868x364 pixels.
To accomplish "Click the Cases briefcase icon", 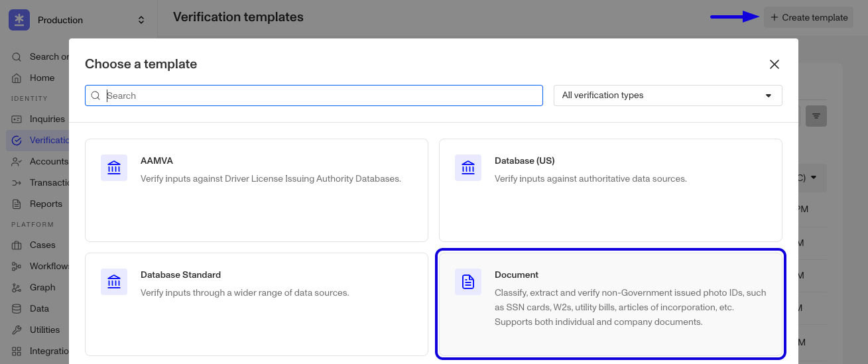I will 17,245.
